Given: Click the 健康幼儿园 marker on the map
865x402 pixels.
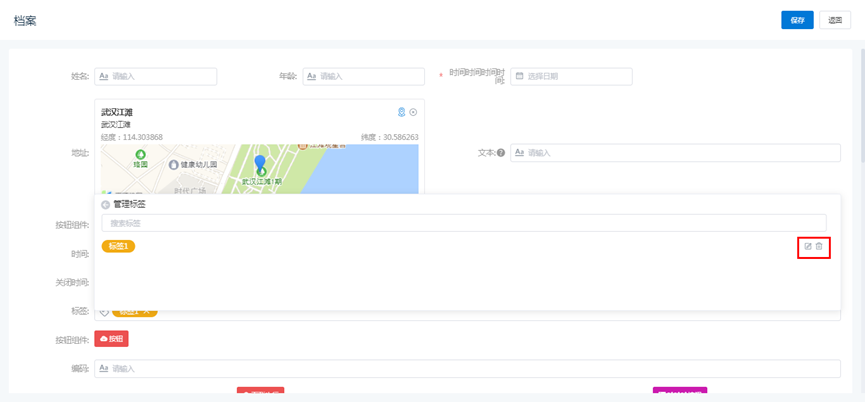Looking at the screenshot, I should tap(174, 164).
